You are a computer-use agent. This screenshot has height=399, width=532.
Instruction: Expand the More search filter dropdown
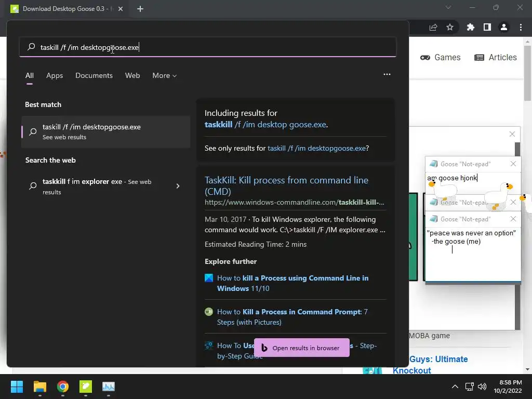[x=165, y=75]
